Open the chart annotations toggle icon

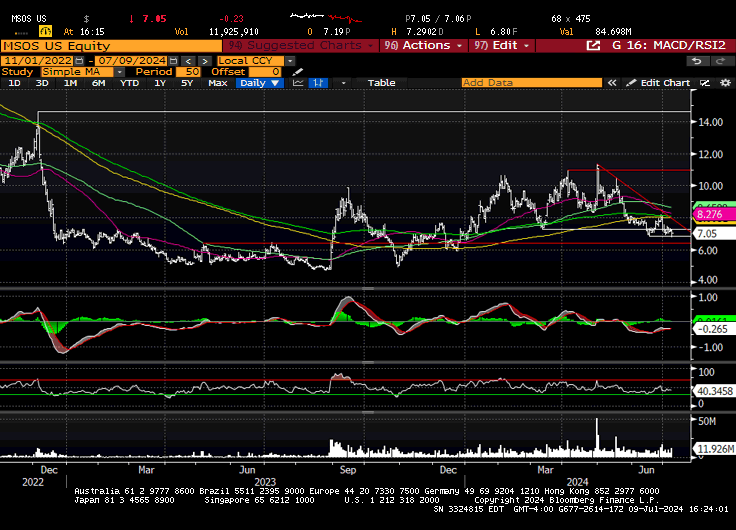point(705,83)
